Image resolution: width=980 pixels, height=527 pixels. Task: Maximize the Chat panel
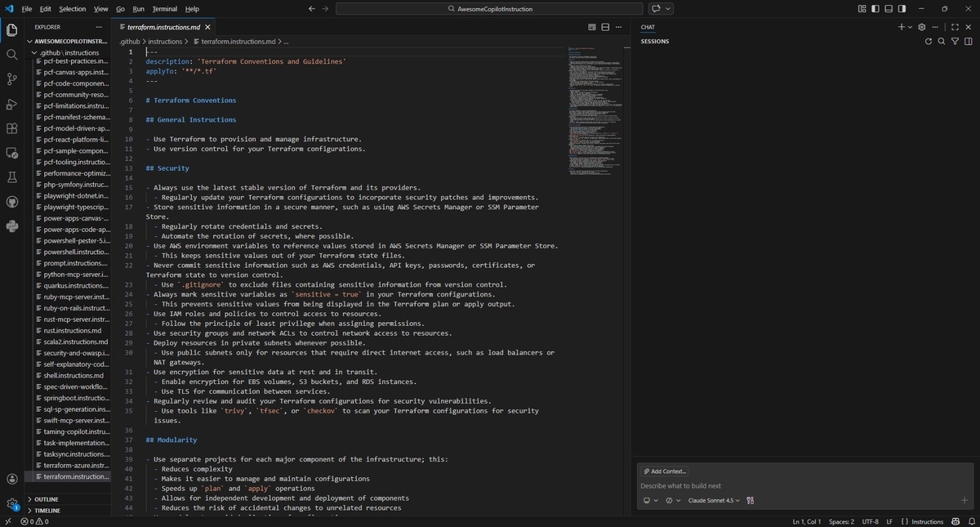[x=955, y=27]
